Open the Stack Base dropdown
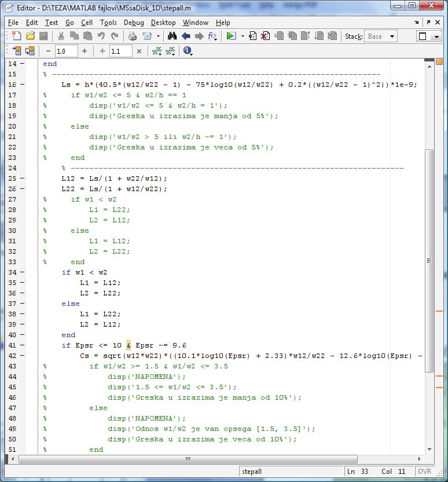 coord(381,36)
